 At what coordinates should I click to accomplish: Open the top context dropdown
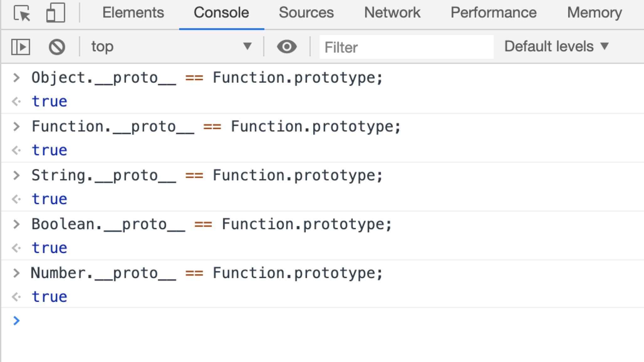(x=171, y=47)
